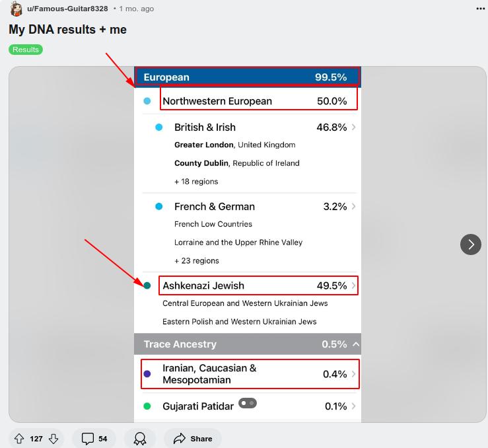Click the downvote arrow icon
Screen dimensions: 488x448
53,439
